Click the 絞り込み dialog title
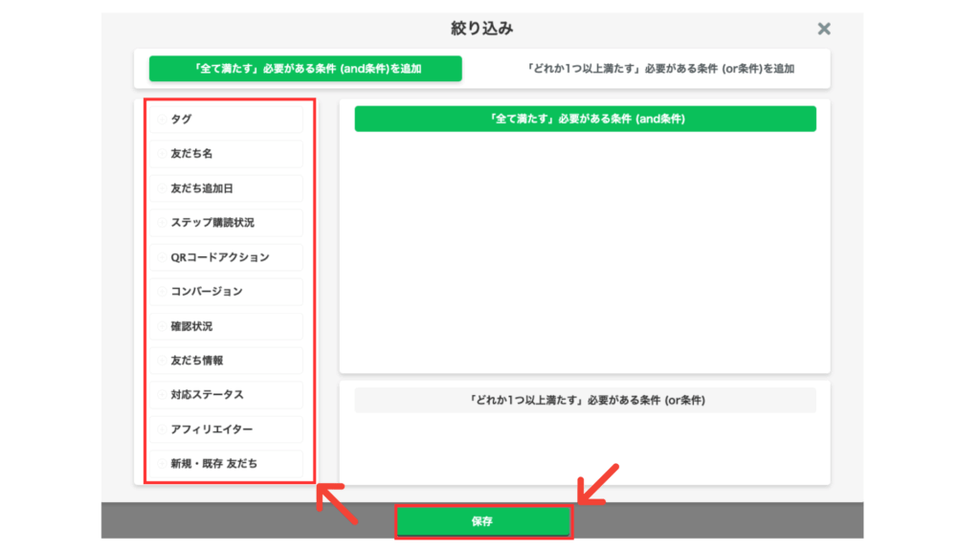 tap(482, 29)
